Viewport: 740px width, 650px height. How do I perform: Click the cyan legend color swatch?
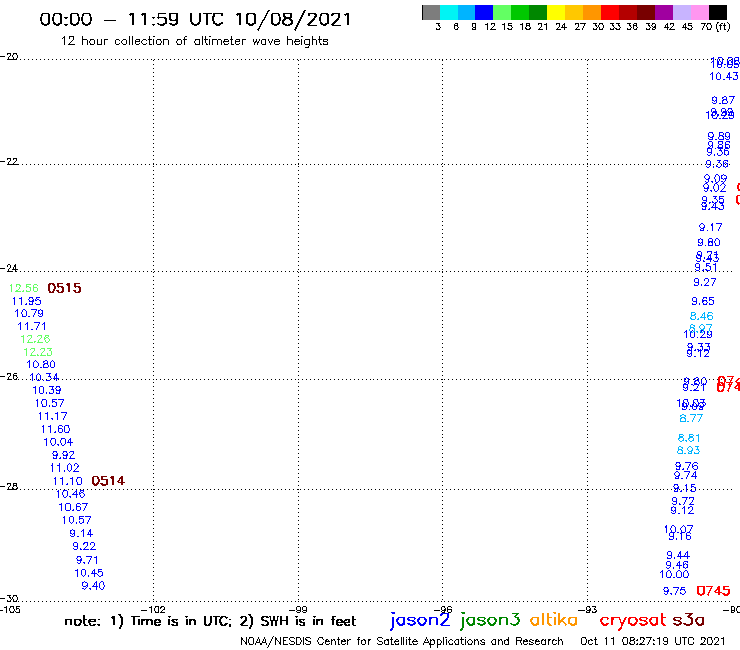click(449, 13)
